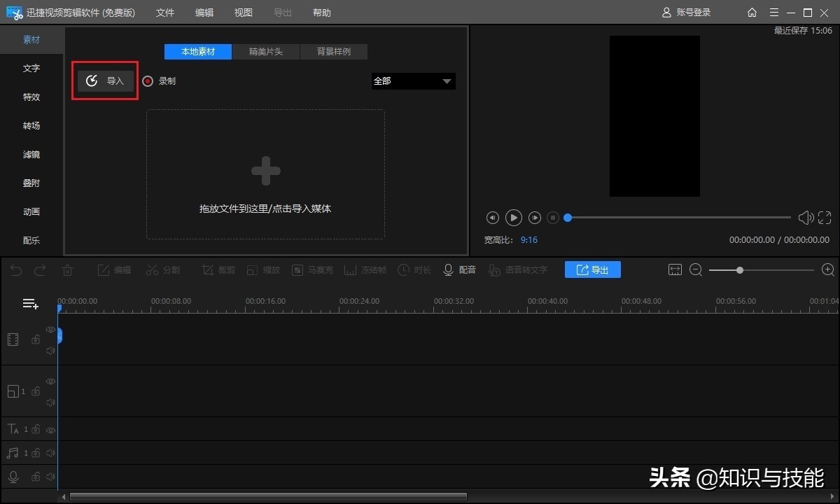Click 账号登录 to sign in
This screenshot has width=840, height=504.
pos(687,12)
